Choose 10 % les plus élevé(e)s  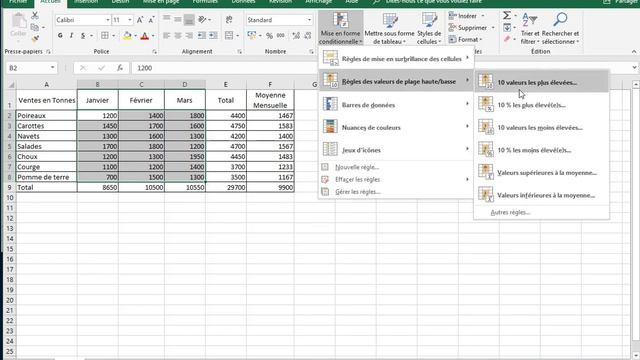coord(541,105)
